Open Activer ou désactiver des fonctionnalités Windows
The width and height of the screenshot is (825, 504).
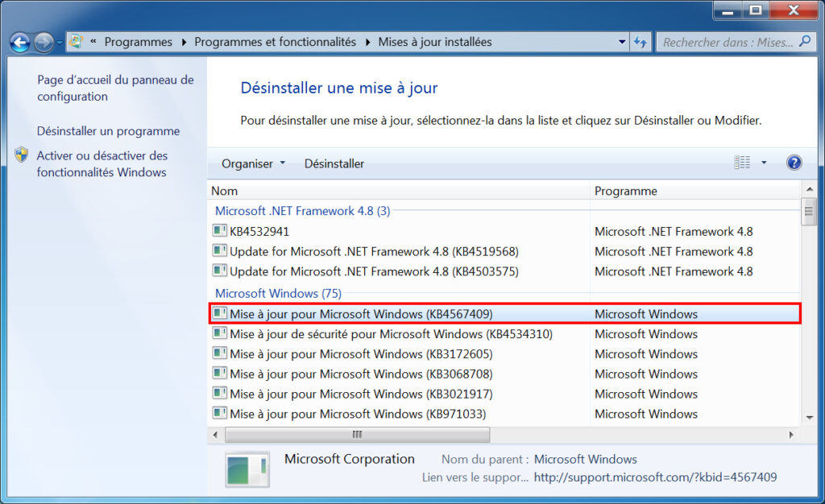102,163
